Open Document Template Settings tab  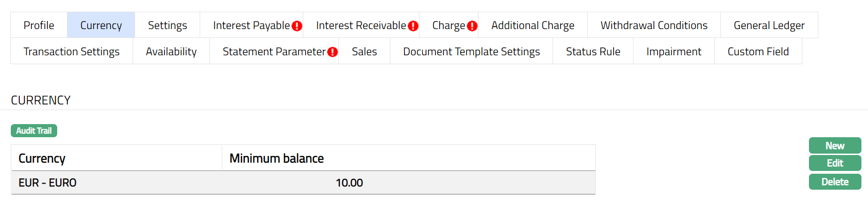click(471, 52)
